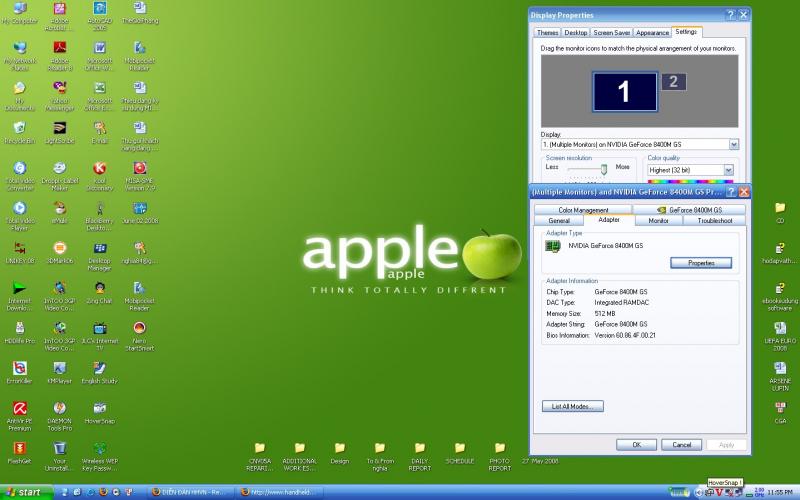Open the SCHEDULE folder on the desktop

click(459, 448)
